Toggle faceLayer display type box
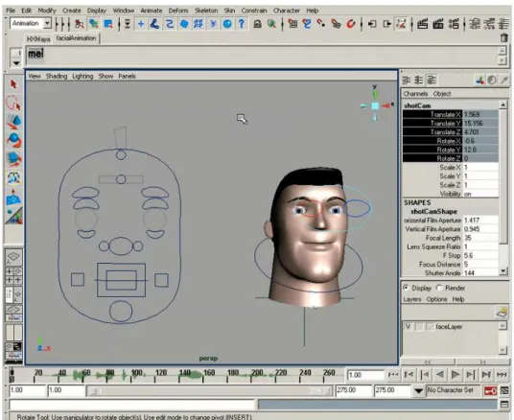The image size is (514, 420). [x=419, y=327]
